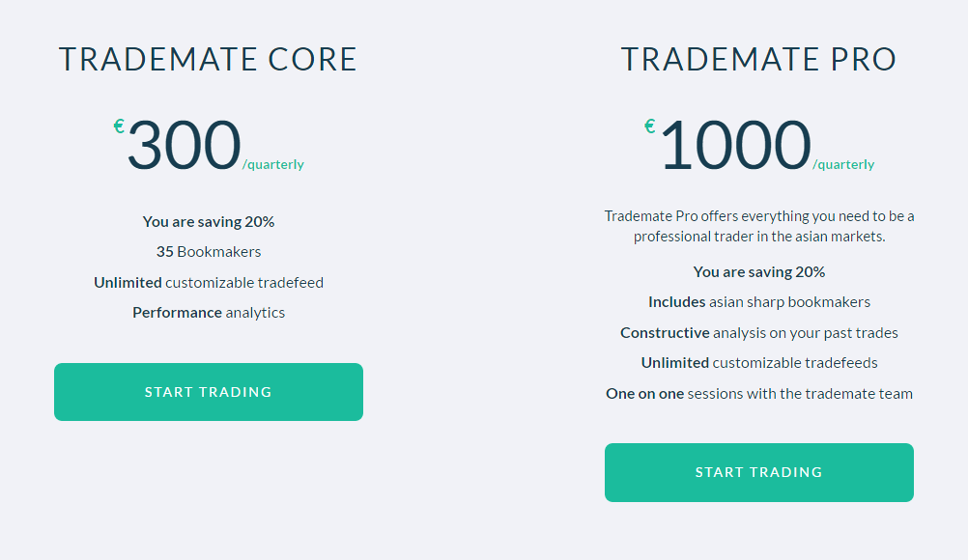968x560 pixels.
Task: Click the Trademate Pro description paragraph
Action: 759,226
